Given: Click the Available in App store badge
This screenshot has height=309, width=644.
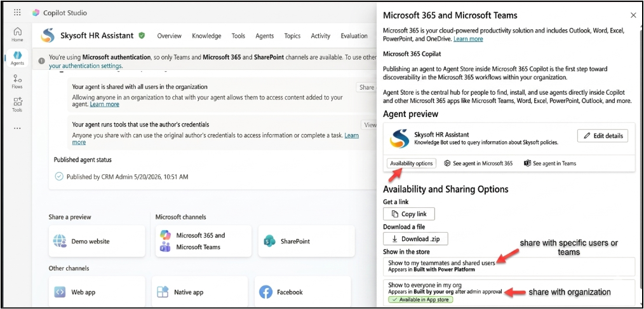Looking at the screenshot, I should [421, 299].
